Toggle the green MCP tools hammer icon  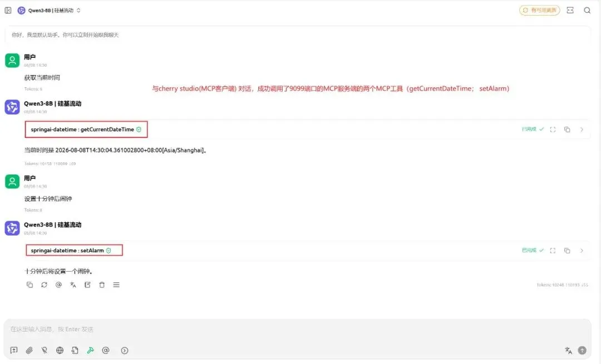pyautogui.click(x=91, y=350)
